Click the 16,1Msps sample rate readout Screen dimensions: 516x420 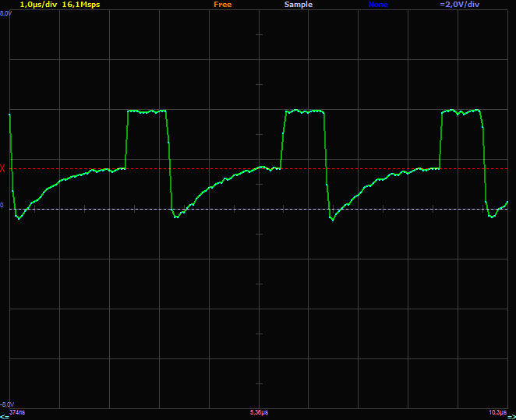click(81, 5)
